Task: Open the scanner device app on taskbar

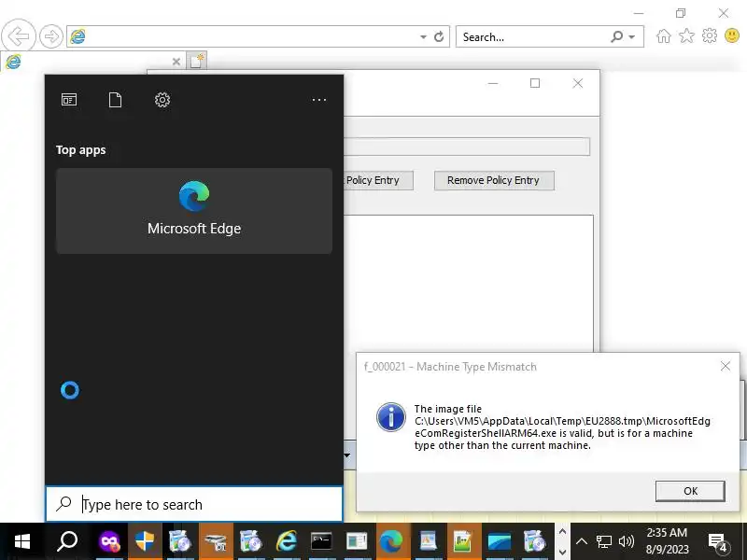Action: [x=216, y=541]
